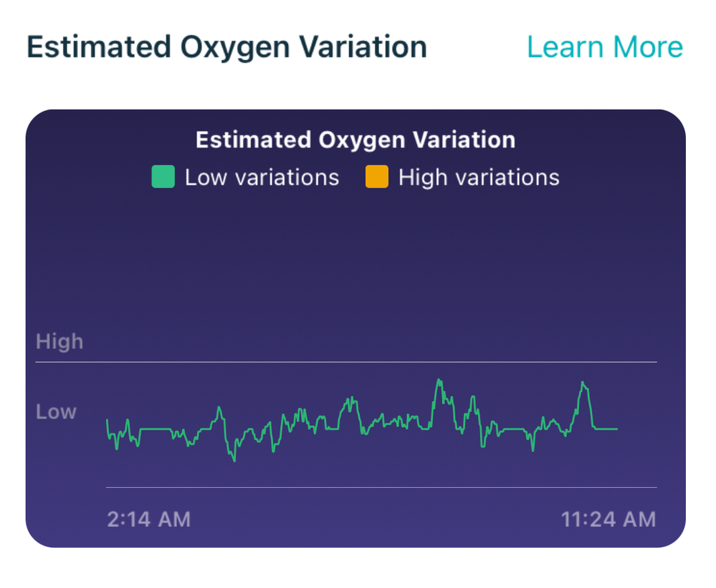
Task: Click the chart title inside the card
Action: [355, 140]
